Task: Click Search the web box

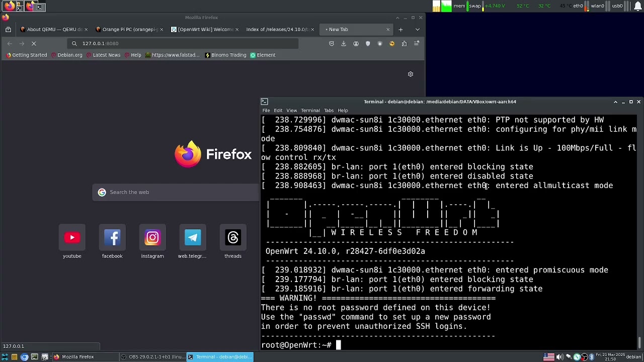Action: click(176, 192)
